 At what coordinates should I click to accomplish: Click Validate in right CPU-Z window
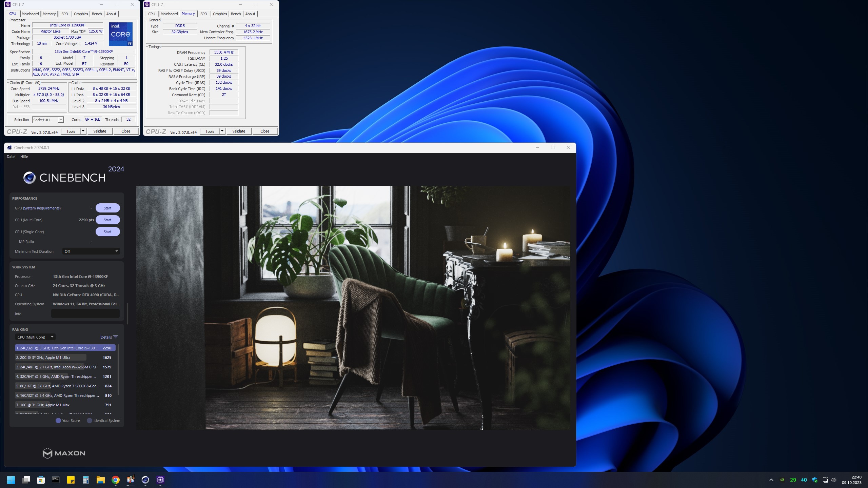tap(239, 131)
